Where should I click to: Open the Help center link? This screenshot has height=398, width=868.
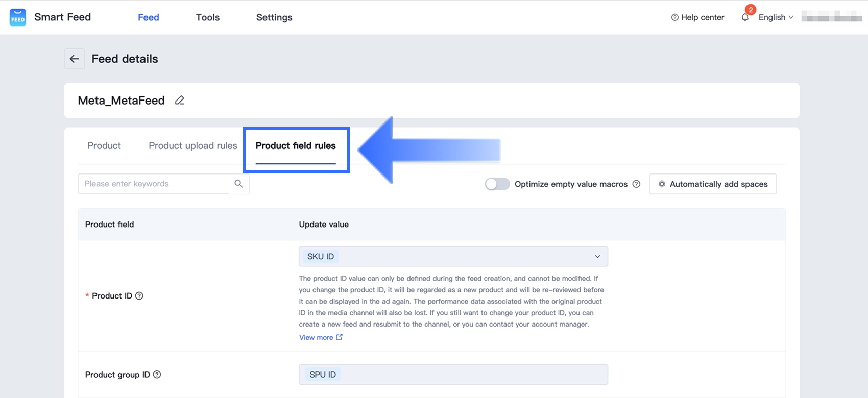[697, 17]
